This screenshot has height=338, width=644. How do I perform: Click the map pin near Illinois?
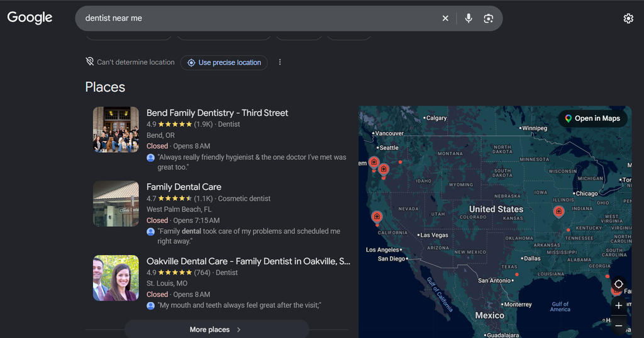point(558,211)
